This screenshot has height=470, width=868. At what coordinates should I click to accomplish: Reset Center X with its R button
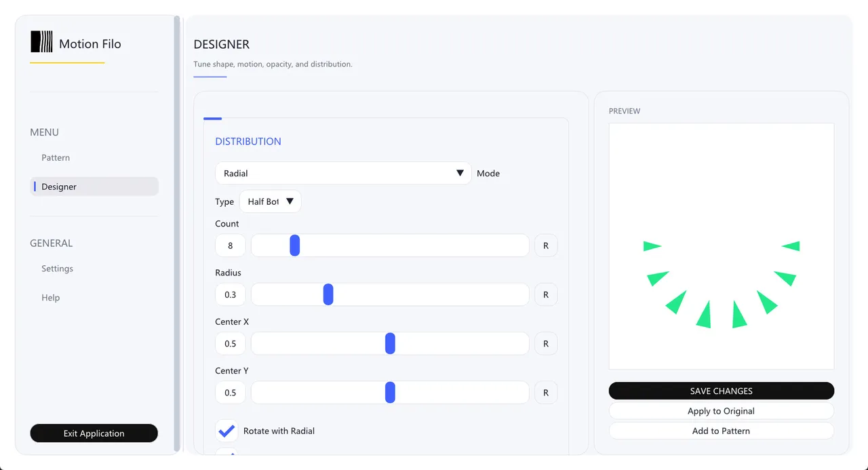[546, 344]
